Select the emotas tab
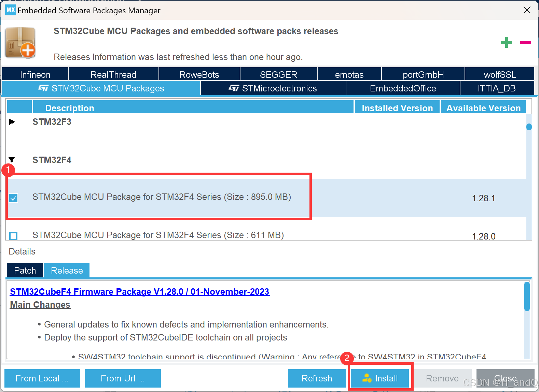Image resolution: width=539 pixels, height=392 pixels. coord(349,74)
